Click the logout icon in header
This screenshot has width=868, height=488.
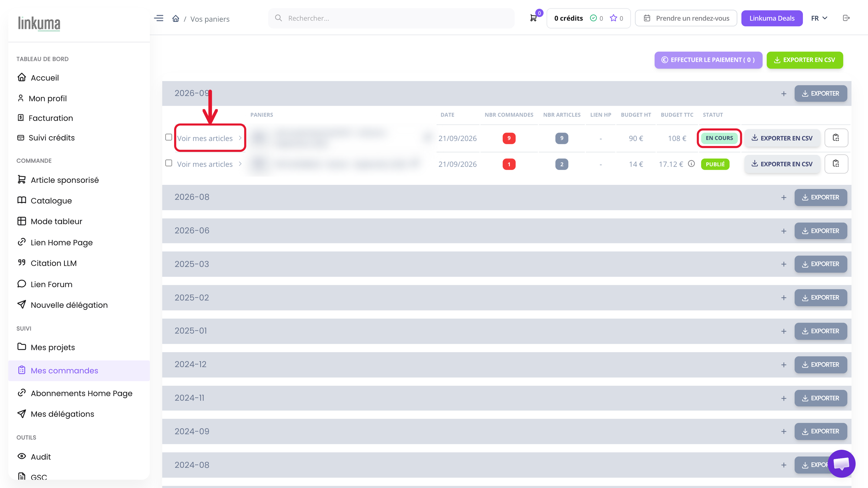[x=846, y=18]
